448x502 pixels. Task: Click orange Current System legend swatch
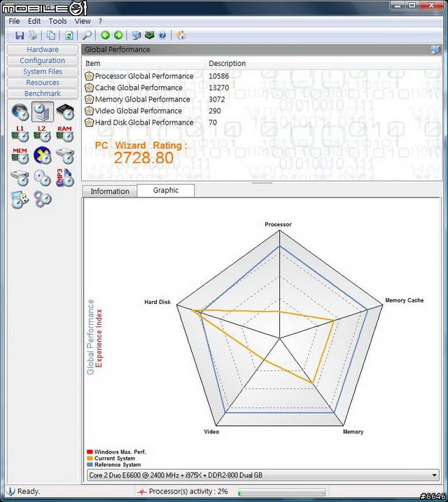tap(90, 458)
